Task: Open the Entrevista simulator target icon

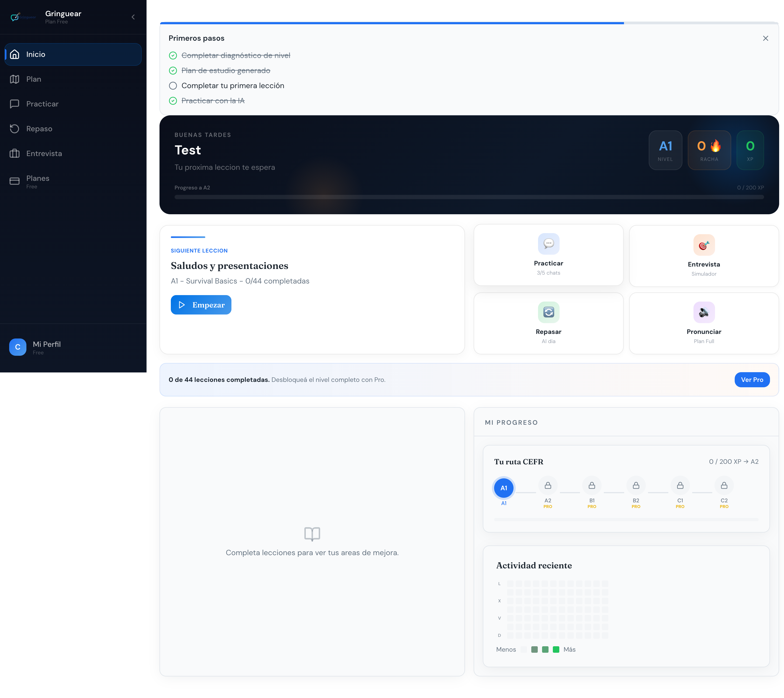Action: (703, 245)
